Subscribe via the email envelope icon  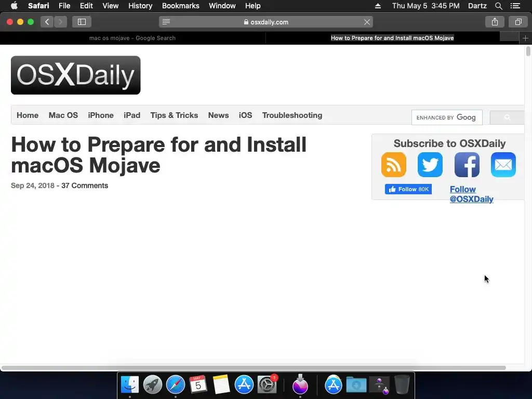tap(503, 165)
